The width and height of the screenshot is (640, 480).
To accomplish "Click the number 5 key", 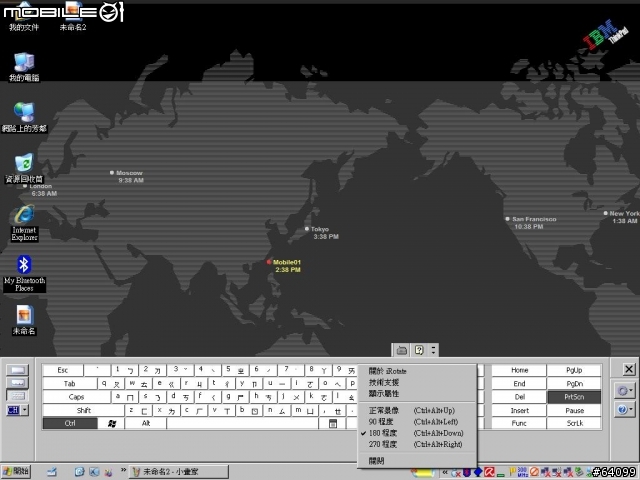I will click(235, 370).
